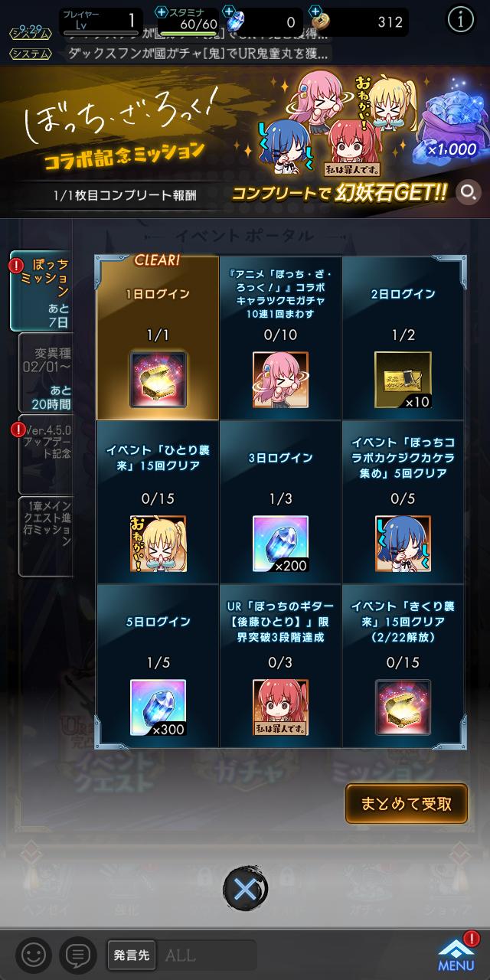
Task: Open the ひとり襲来 15回クリア mission tile
Action: [x=158, y=502]
